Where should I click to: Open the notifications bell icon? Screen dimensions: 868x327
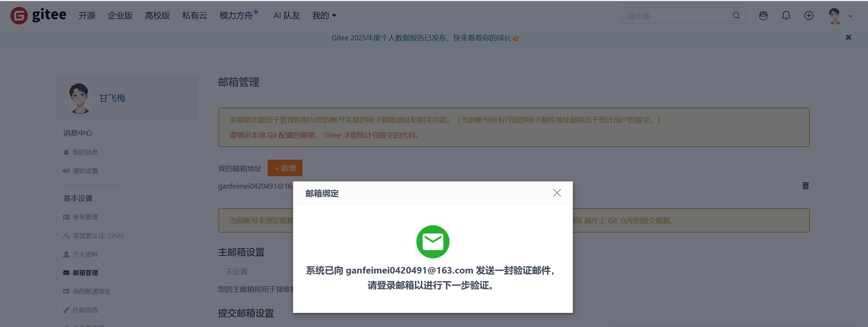click(x=786, y=16)
